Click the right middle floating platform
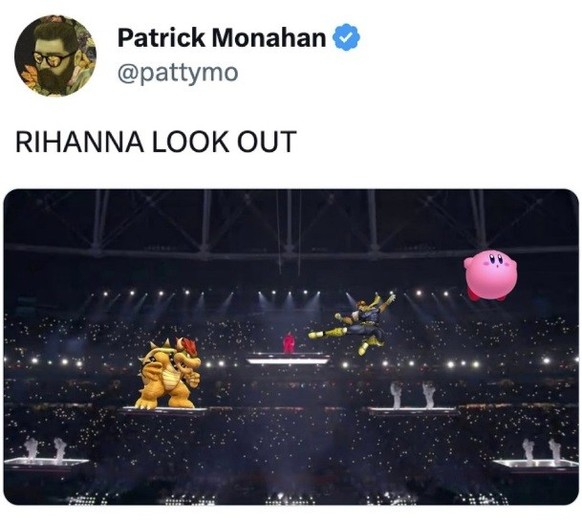Image resolution: width=582 pixels, height=523 pixels. click(413, 411)
